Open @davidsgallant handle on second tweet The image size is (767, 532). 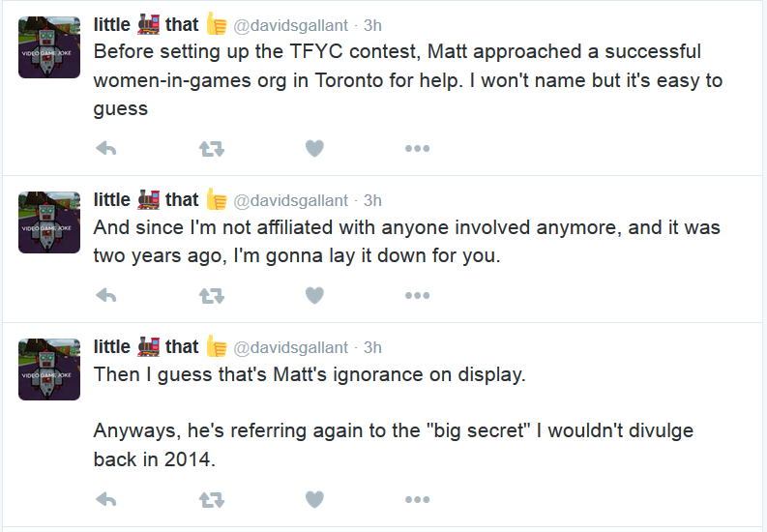290,200
